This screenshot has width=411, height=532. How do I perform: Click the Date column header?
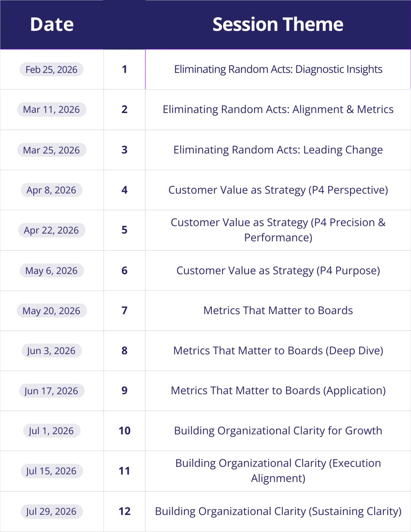[x=52, y=25]
